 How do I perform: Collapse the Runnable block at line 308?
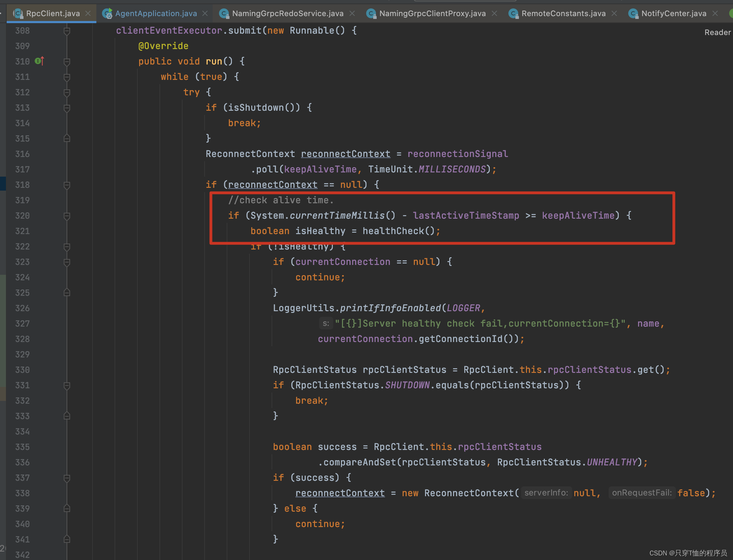click(x=67, y=31)
